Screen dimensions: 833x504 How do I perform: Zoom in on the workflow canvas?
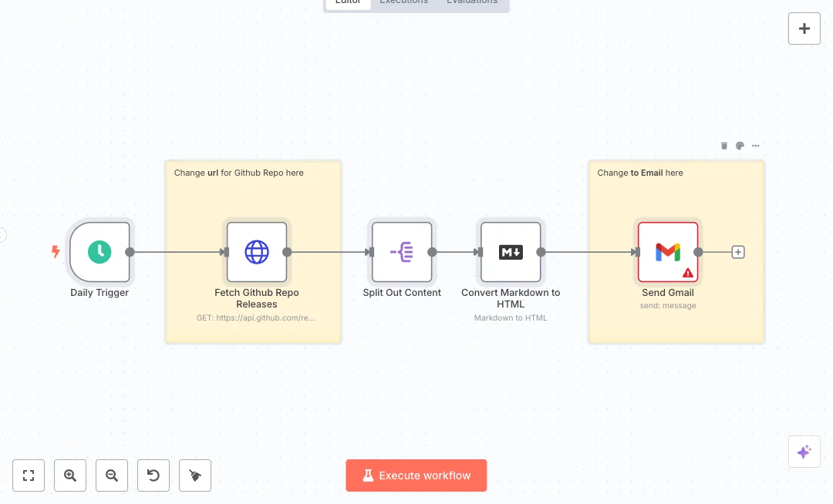tap(70, 475)
